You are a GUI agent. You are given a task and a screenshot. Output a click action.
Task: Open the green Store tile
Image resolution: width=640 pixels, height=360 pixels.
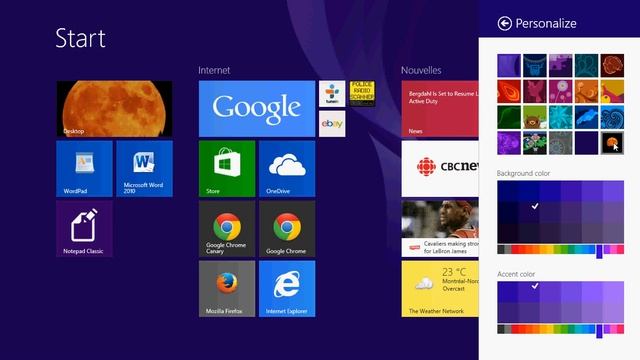(x=227, y=169)
